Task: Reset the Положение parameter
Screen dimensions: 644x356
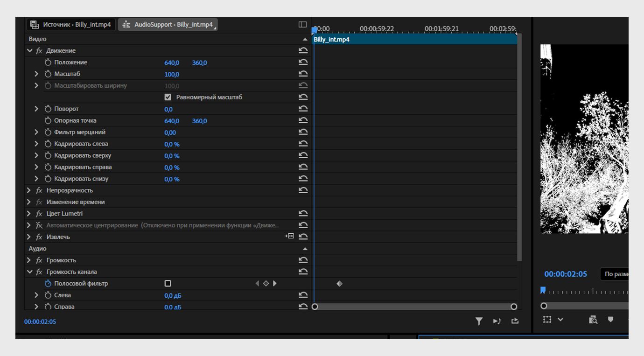Action: pyautogui.click(x=303, y=62)
